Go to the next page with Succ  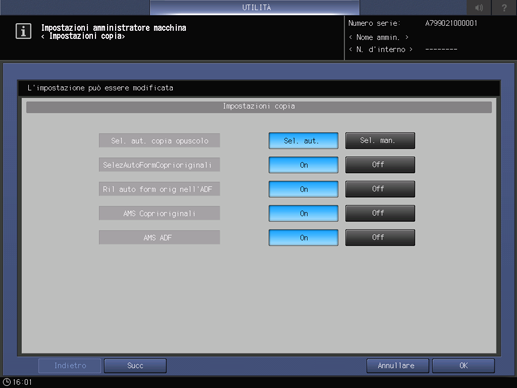pyautogui.click(x=135, y=366)
